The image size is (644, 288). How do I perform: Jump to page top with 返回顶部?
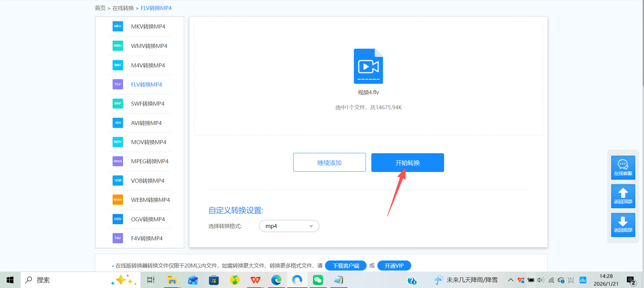pos(623,196)
